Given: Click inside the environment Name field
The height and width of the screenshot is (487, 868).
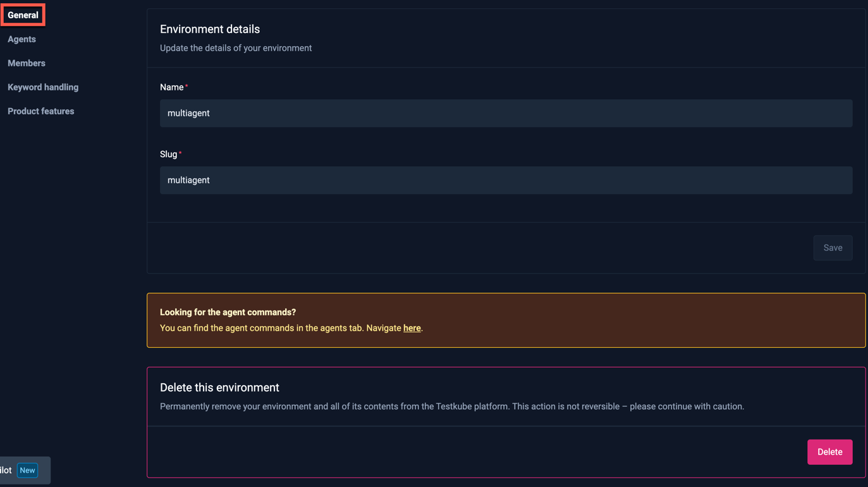Looking at the screenshot, I should [506, 113].
